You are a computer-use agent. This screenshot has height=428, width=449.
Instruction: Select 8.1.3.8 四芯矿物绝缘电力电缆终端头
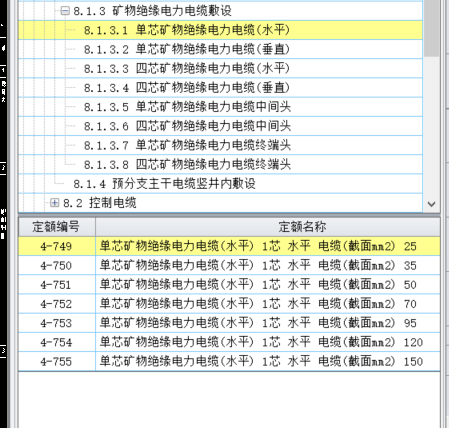[x=187, y=165]
